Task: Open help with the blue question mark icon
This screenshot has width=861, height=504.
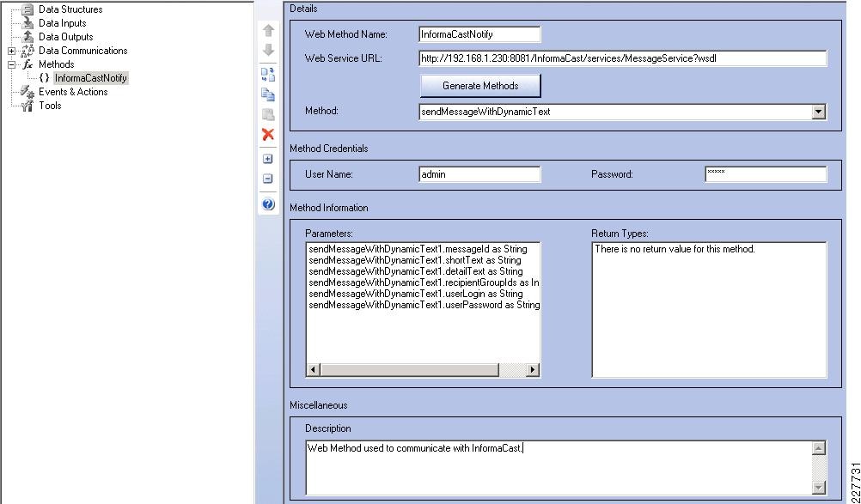Action: (268, 204)
